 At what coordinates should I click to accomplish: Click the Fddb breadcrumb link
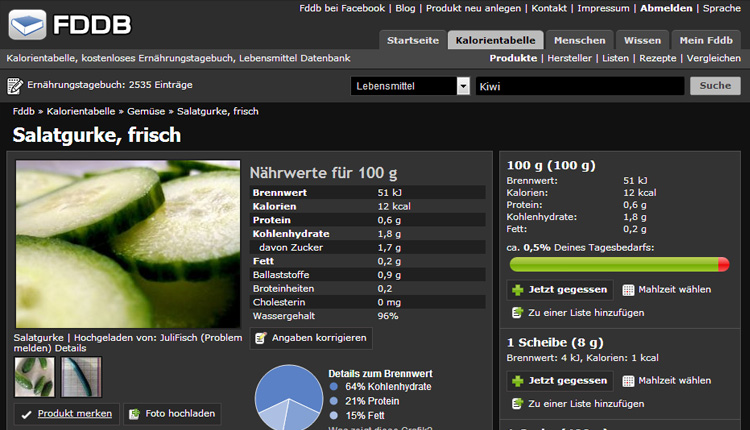click(x=23, y=111)
